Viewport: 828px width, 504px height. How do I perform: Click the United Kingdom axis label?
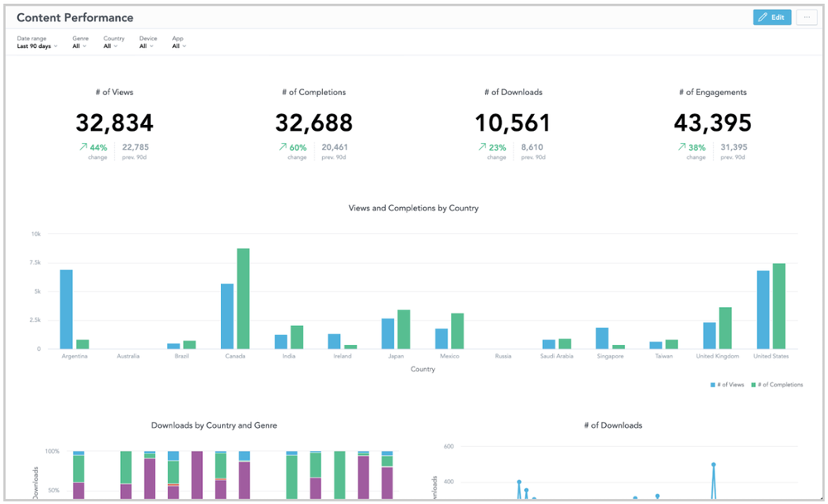[x=717, y=356]
